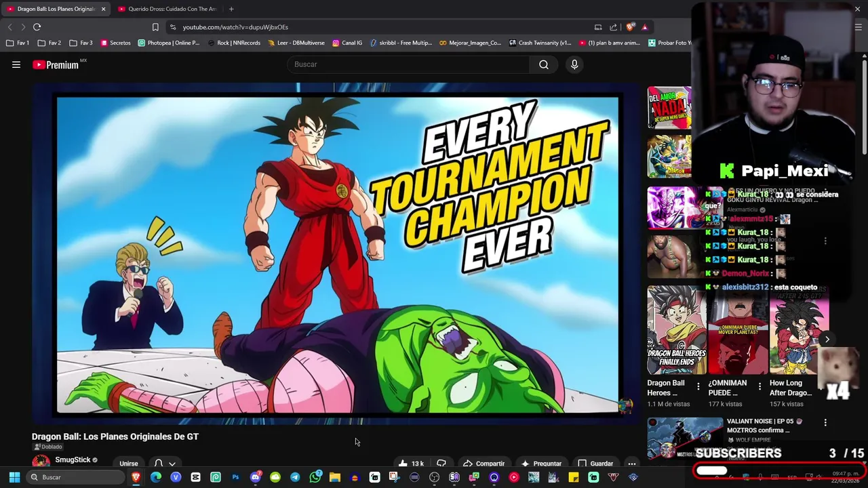The height and width of the screenshot is (488, 868).
Task: Dislike the video
Action: point(441,464)
